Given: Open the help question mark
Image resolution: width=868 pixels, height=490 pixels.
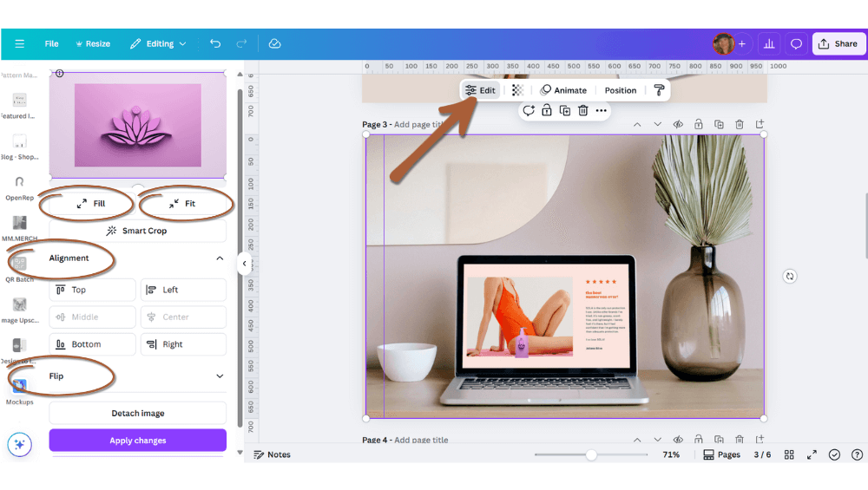Looking at the screenshot, I should [x=857, y=454].
